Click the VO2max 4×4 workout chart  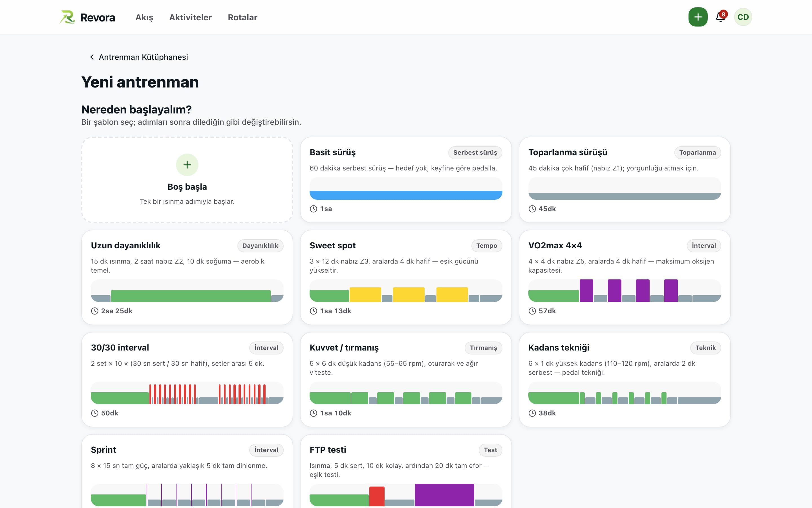tap(625, 291)
